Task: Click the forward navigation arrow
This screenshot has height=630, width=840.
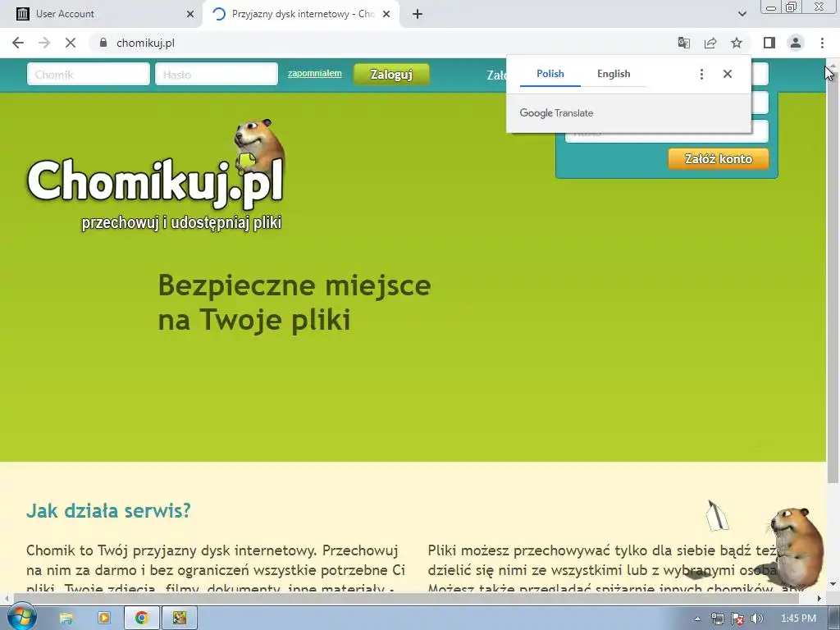Action: pyautogui.click(x=44, y=43)
